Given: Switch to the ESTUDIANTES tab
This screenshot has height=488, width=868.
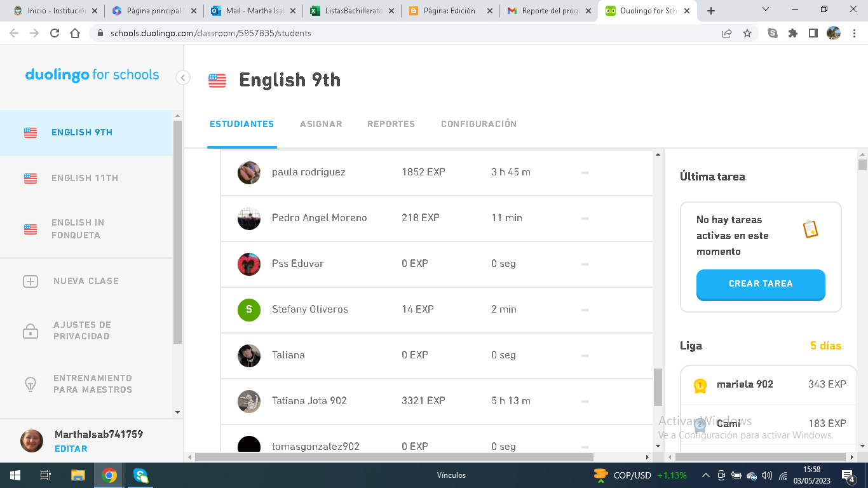Looking at the screenshot, I should tap(242, 125).
